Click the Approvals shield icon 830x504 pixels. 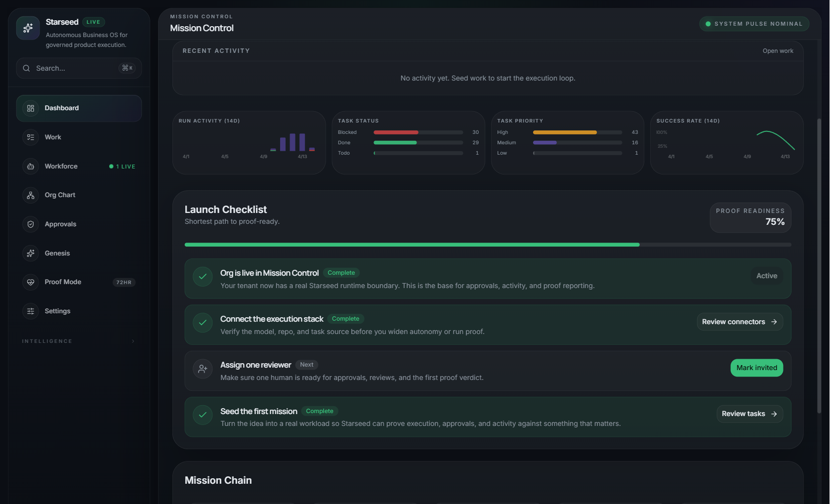coord(31,224)
